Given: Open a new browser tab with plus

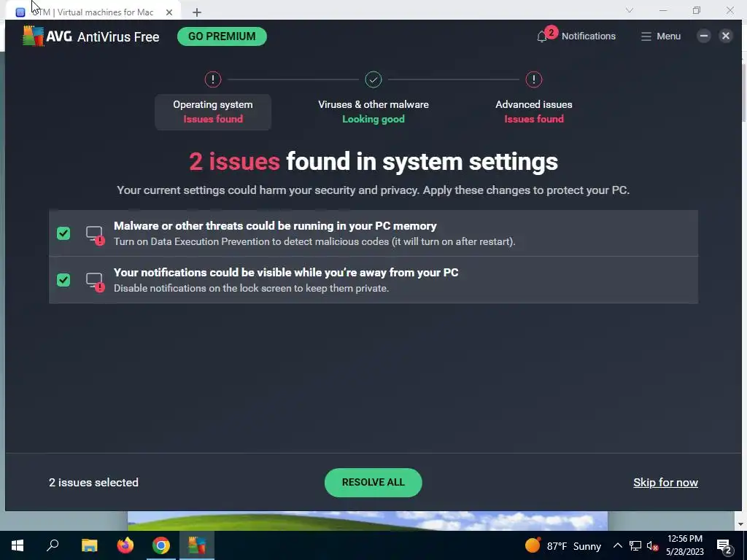Looking at the screenshot, I should (x=197, y=12).
